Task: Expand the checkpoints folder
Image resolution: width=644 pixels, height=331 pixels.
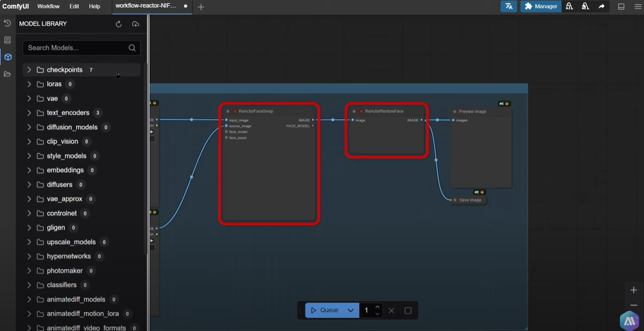Action: [29, 70]
